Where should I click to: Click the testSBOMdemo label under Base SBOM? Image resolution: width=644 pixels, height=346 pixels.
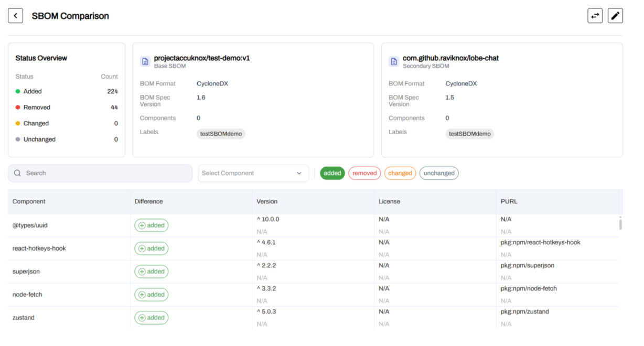pos(221,134)
